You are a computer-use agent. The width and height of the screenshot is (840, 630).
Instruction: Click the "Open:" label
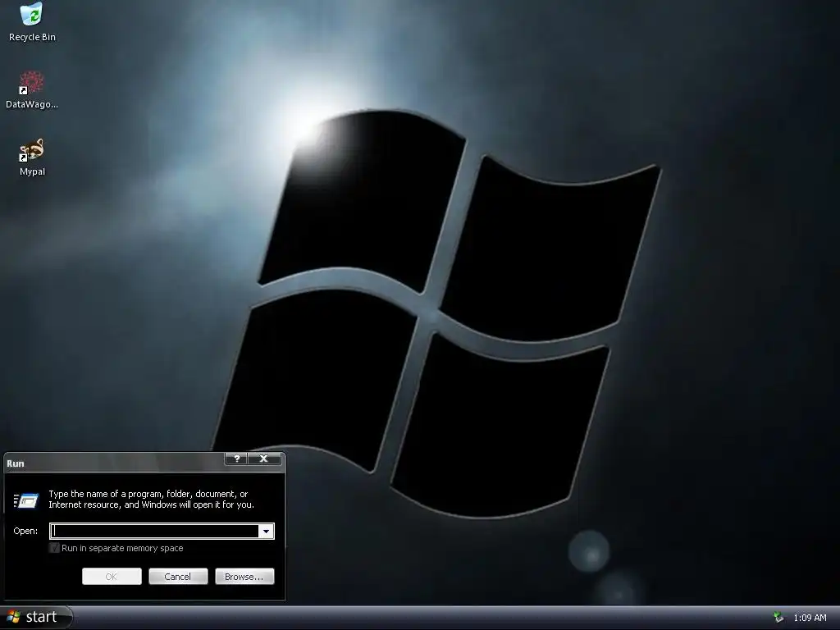coord(25,531)
